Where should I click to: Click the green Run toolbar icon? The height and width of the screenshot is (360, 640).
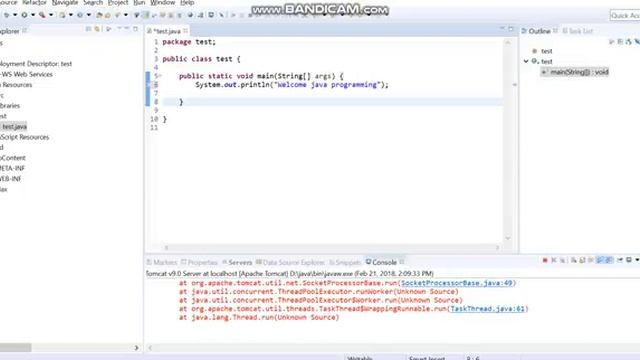click(x=24, y=15)
